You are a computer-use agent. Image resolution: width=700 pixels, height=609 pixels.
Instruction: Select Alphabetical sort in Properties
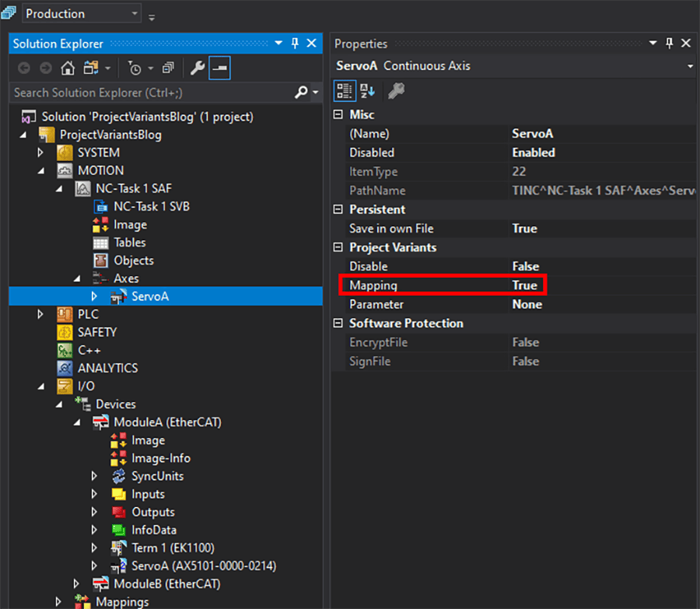point(367,91)
